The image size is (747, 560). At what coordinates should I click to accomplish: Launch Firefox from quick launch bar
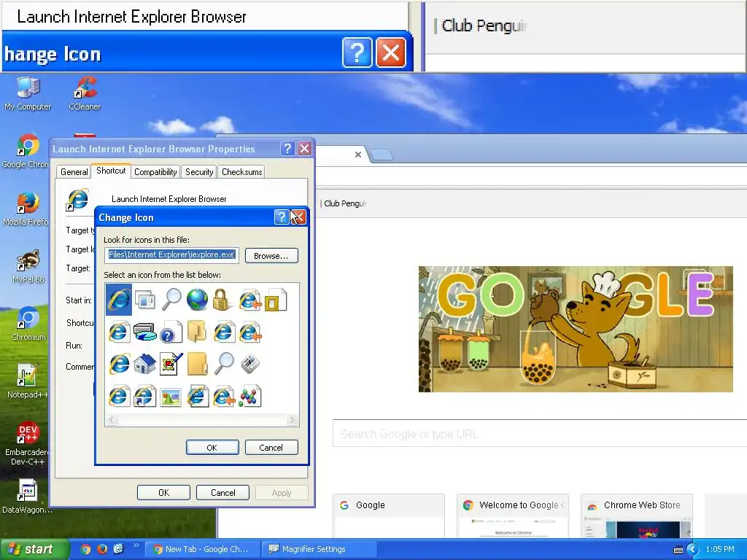(x=102, y=549)
